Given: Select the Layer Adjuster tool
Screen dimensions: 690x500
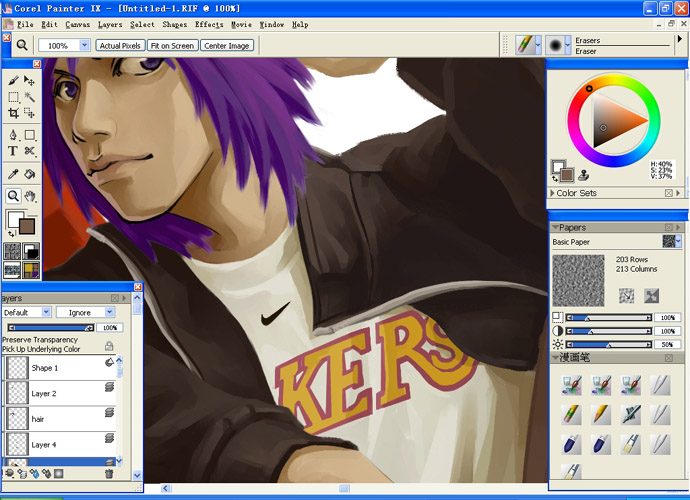Looking at the screenshot, I should tap(29, 81).
